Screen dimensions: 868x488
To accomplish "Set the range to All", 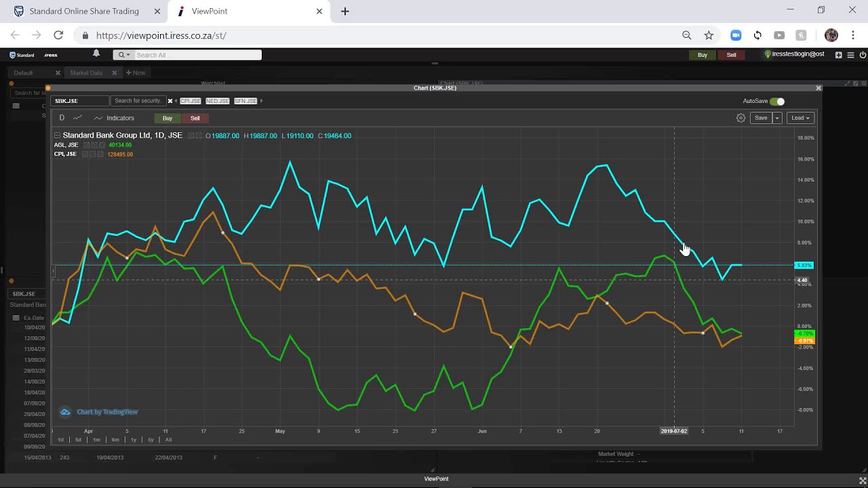I will click(x=169, y=440).
